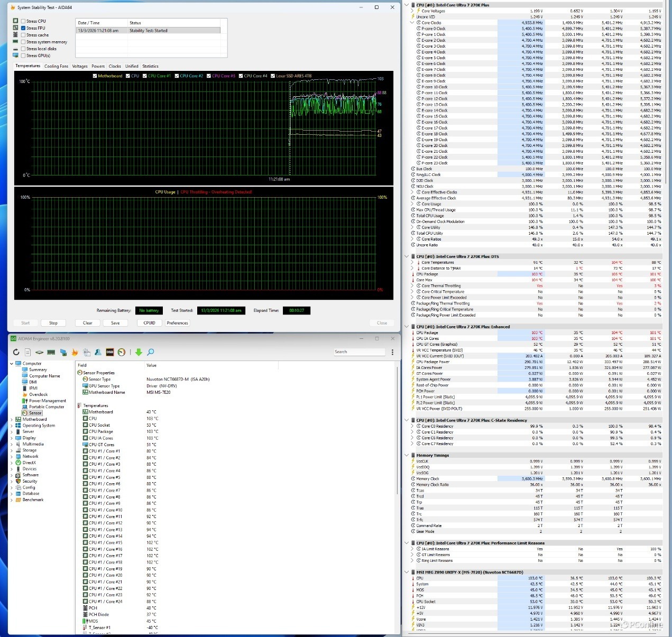This screenshot has width=672, height=637.
Task: Click the OSD panel toolbar icon
Action: [110, 352]
